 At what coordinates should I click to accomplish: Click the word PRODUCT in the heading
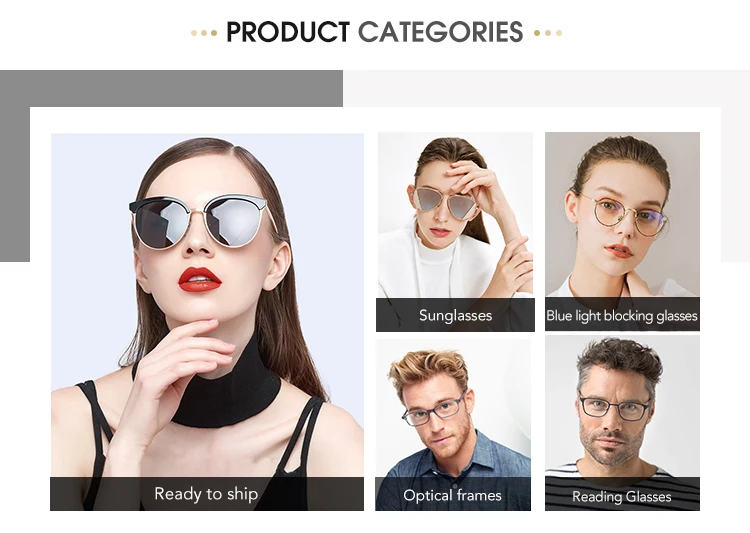coord(287,32)
